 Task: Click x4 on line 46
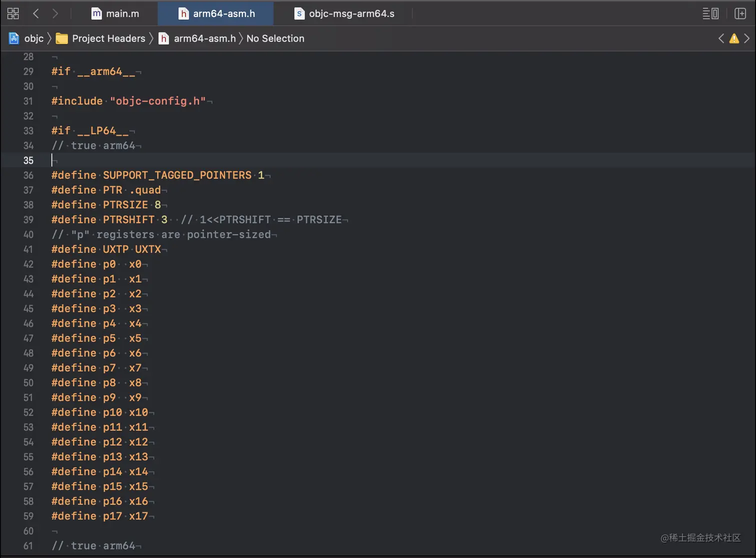click(x=135, y=324)
